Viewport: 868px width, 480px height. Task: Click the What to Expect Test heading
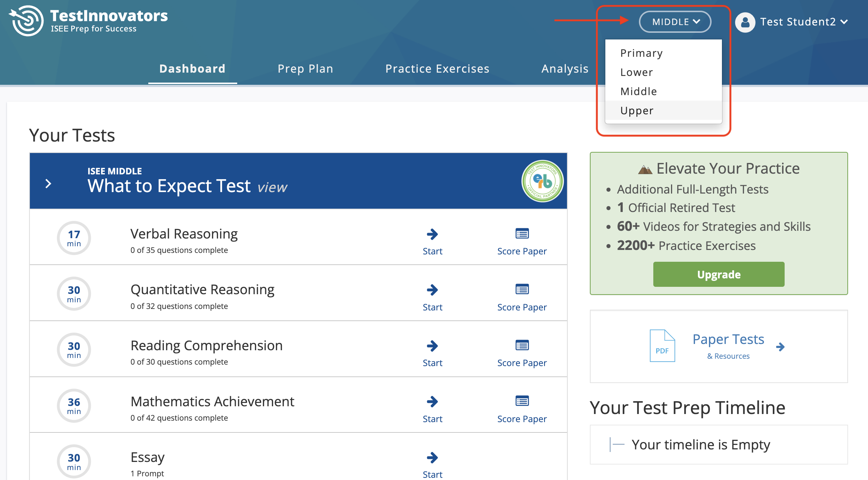(x=169, y=186)
